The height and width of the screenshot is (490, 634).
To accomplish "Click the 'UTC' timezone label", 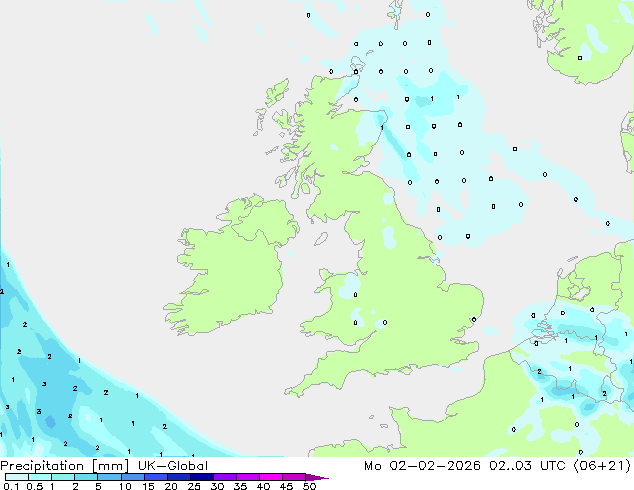I will click(x=553, y=466).
